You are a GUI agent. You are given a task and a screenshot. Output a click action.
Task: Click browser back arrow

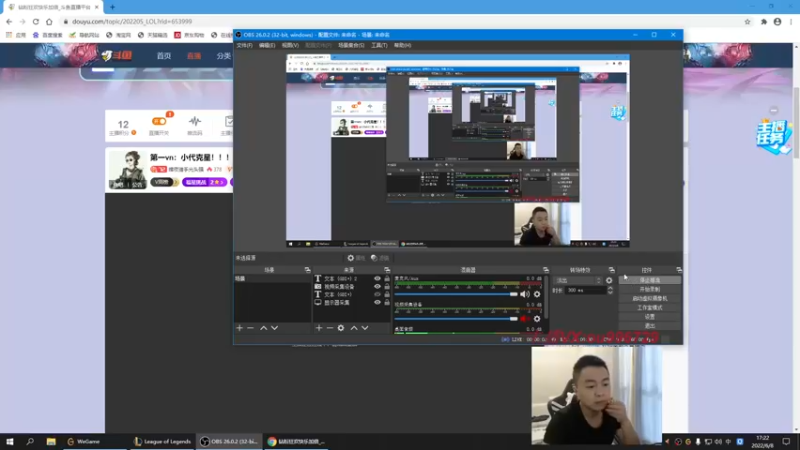9,21
